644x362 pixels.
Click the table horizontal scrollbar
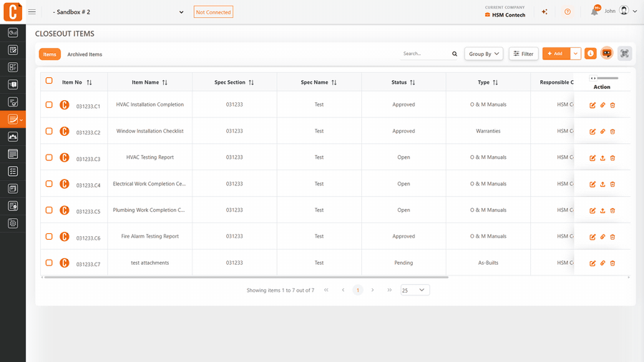coord(246,278)
